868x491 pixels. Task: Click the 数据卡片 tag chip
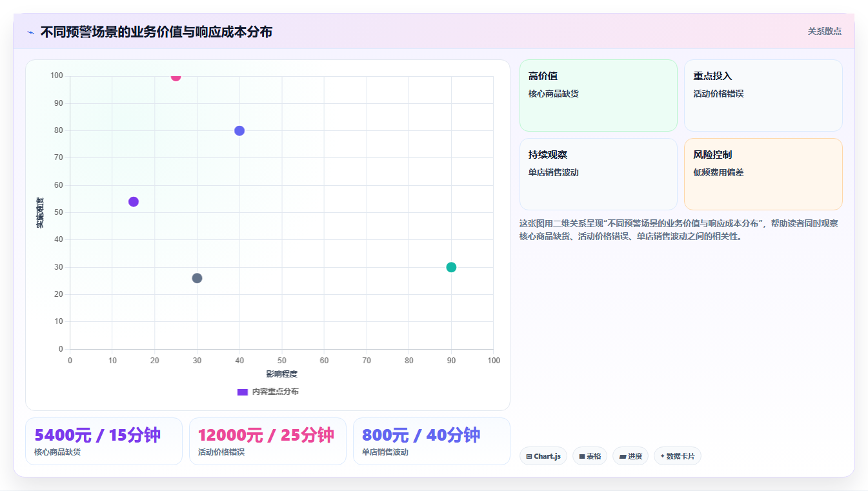click(678, 456)
